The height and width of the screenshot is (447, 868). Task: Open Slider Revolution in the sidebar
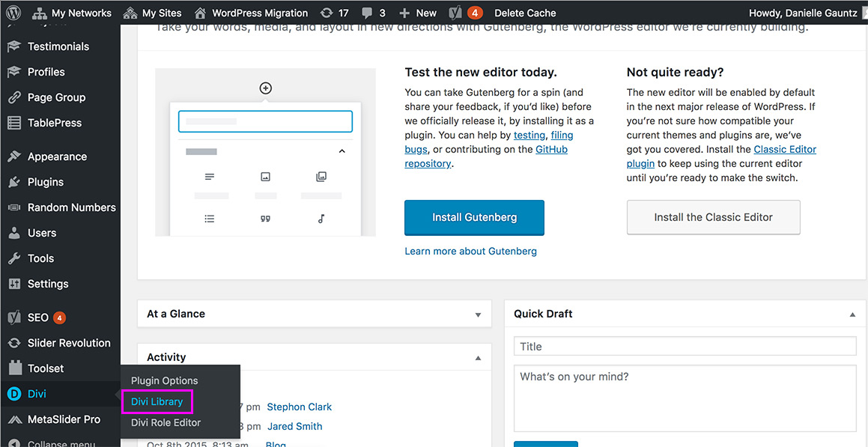(x=69, y=343)
